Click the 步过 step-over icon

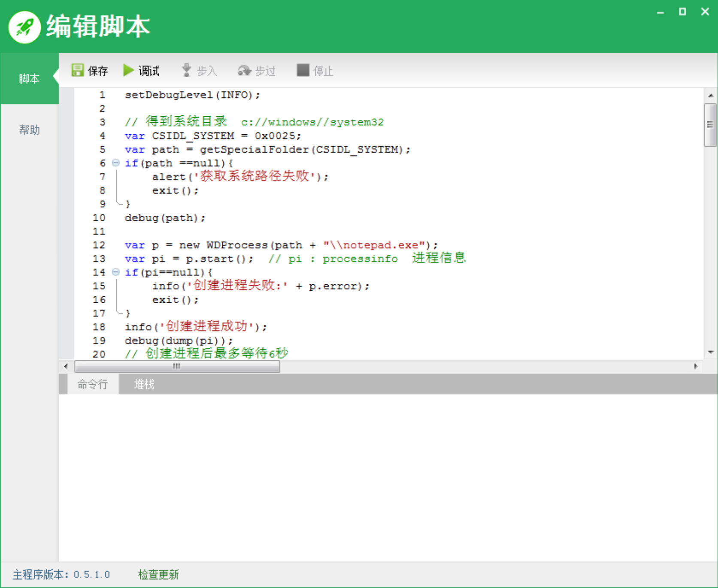(x=245, y=70)
